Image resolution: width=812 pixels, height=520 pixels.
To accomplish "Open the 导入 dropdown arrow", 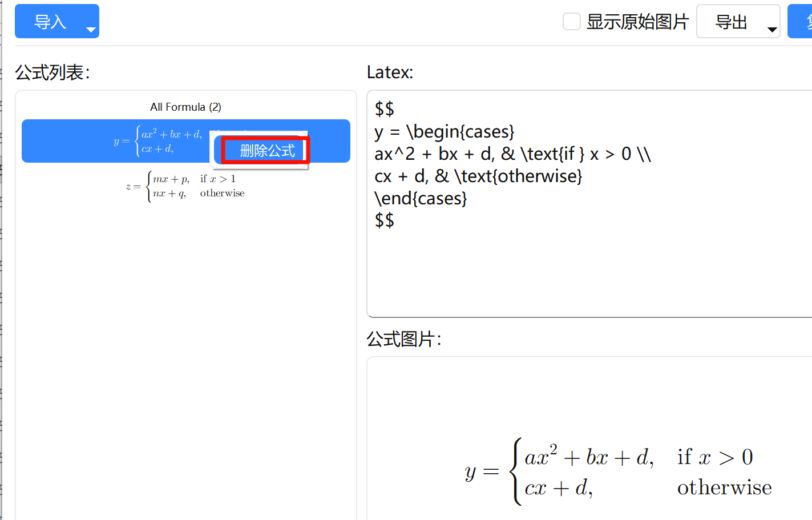I will (90, 30).
